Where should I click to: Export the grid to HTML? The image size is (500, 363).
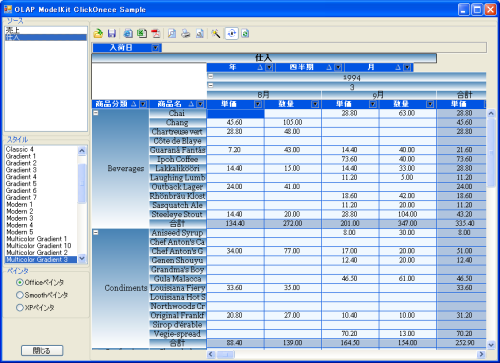pyautogui.click(x=128, y=33)
